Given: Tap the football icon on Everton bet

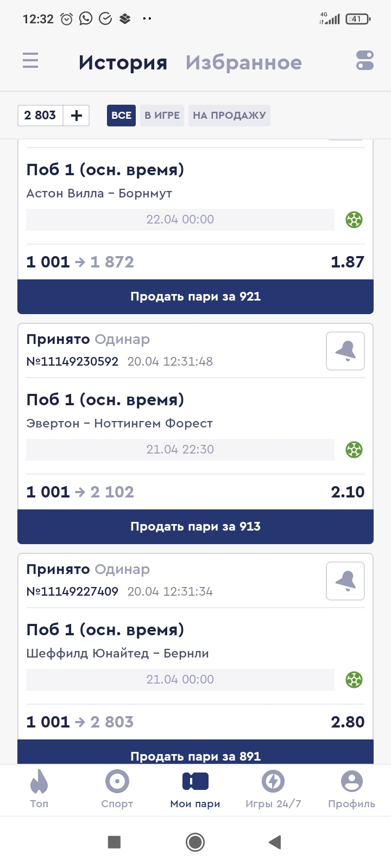Looking at the screenshot, I should coord(354,450).
